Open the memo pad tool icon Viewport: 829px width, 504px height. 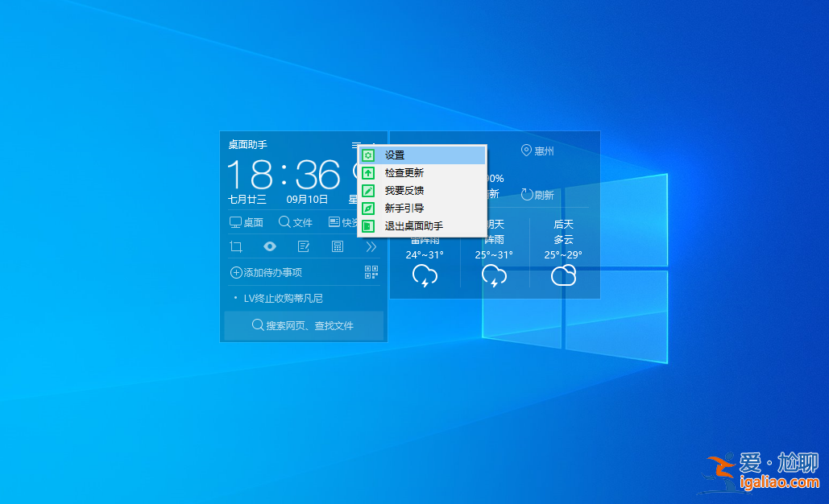pyautogui.click(x=304, y=246)
